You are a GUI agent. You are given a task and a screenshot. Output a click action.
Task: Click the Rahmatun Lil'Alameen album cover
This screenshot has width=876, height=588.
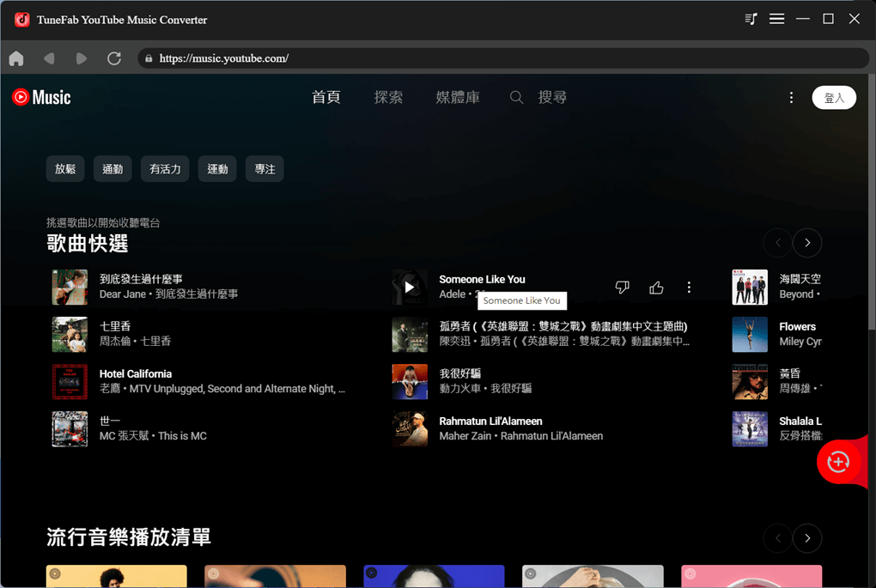point(410,429)
